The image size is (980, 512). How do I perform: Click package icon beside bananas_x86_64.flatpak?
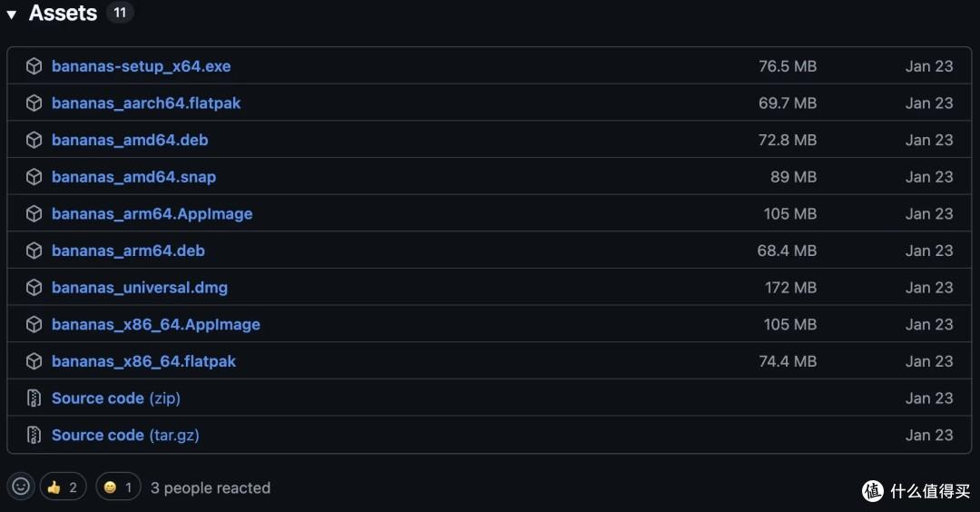pyautogui.click(x=34, y=361)
